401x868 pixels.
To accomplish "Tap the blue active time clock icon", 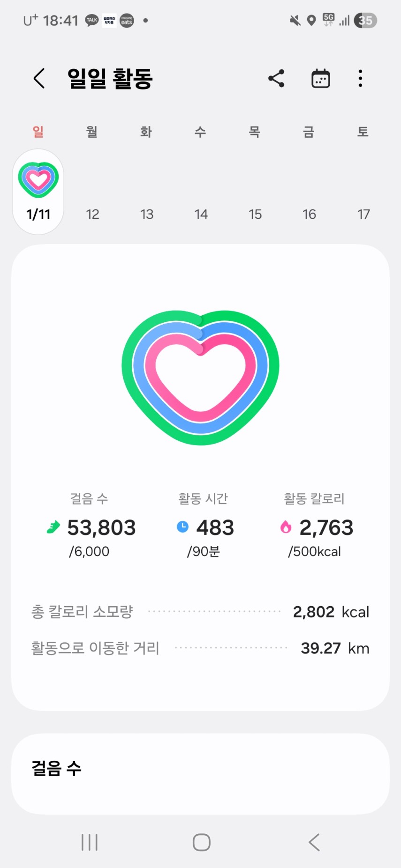I will click(x=182, y=527).
